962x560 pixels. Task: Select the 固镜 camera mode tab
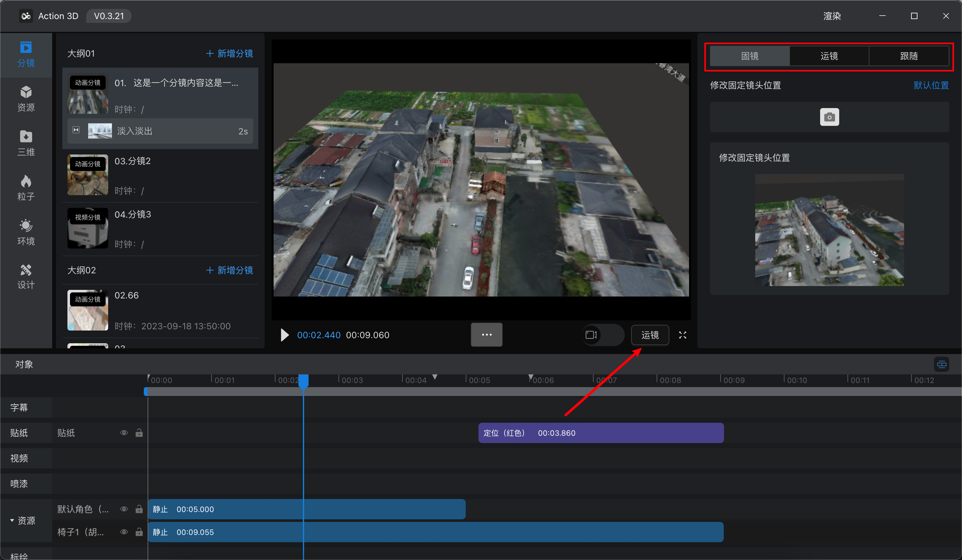[x=749, y=56]
